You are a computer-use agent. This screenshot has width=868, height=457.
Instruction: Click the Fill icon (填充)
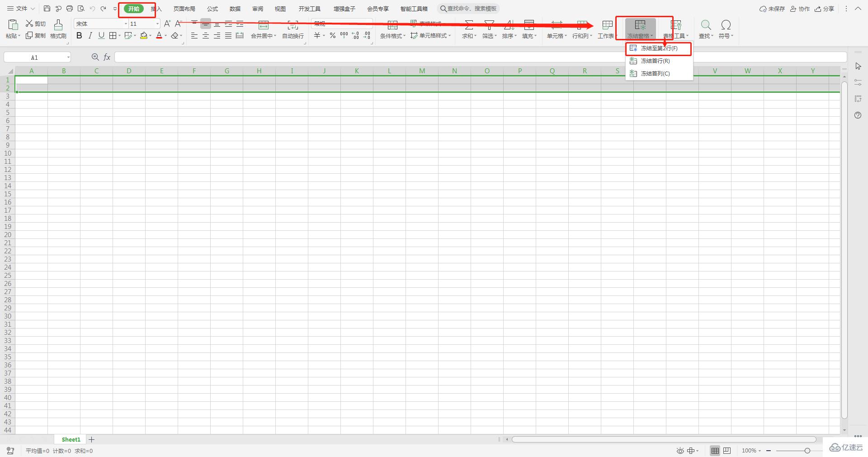coord(529,25)
